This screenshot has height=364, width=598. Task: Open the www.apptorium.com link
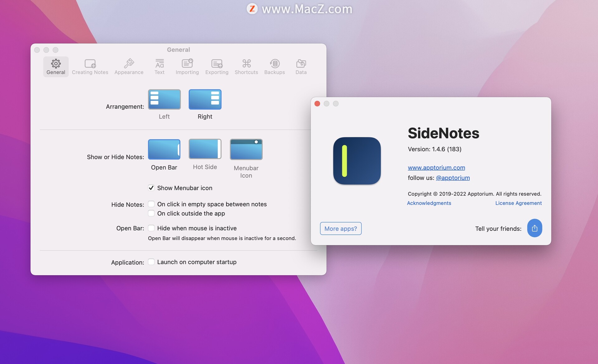click(x=436, y=168)
